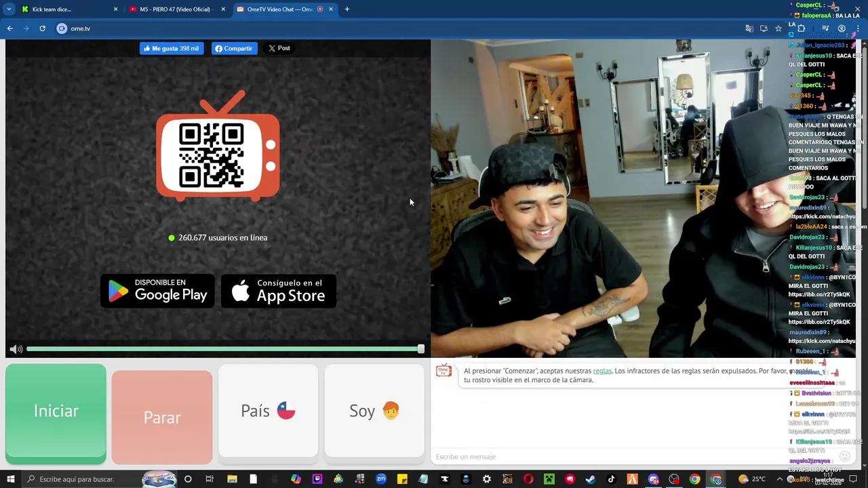The width and height of the screenshot is (868, 488).
Task: Go back in browser history
Action: [x=10, y=28]
